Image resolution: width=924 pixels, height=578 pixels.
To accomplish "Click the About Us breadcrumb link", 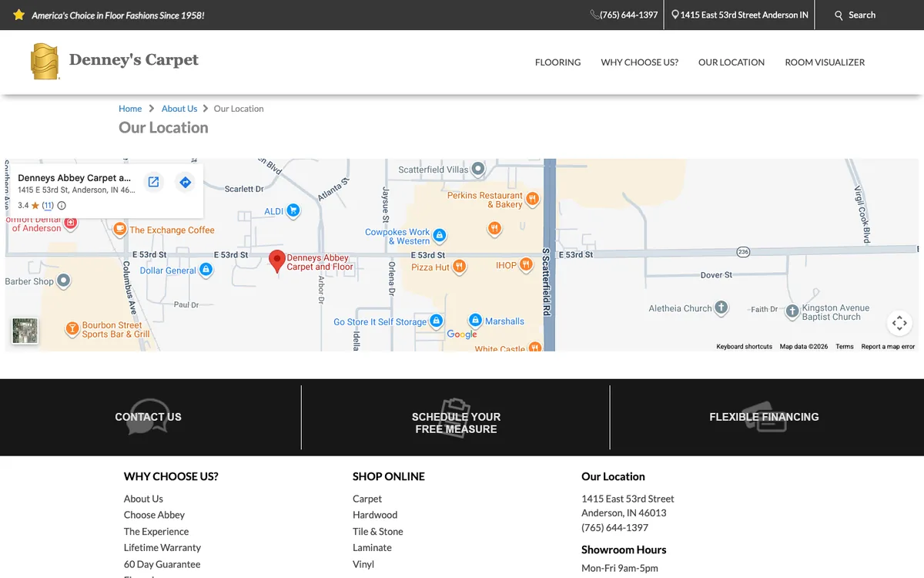I will point(179,109).
